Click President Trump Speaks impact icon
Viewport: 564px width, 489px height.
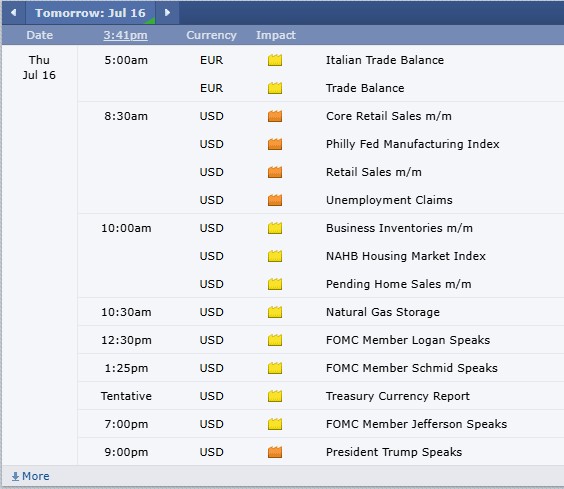[x=275, y=452]
